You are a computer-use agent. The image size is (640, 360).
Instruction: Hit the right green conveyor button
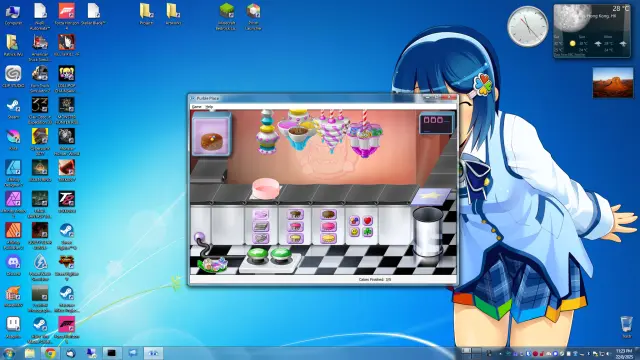coord(281,255)
